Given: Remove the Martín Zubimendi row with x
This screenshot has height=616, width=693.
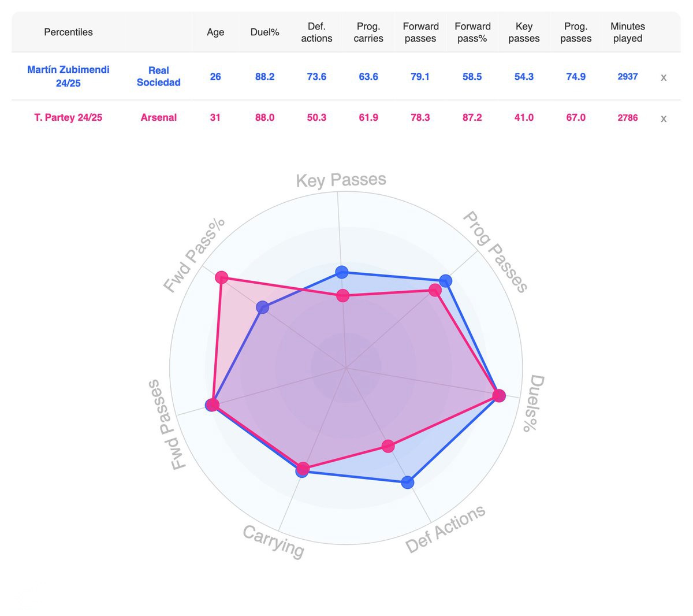Looking at the screenshot, I should pyautogui.click(x=664, y=77).
